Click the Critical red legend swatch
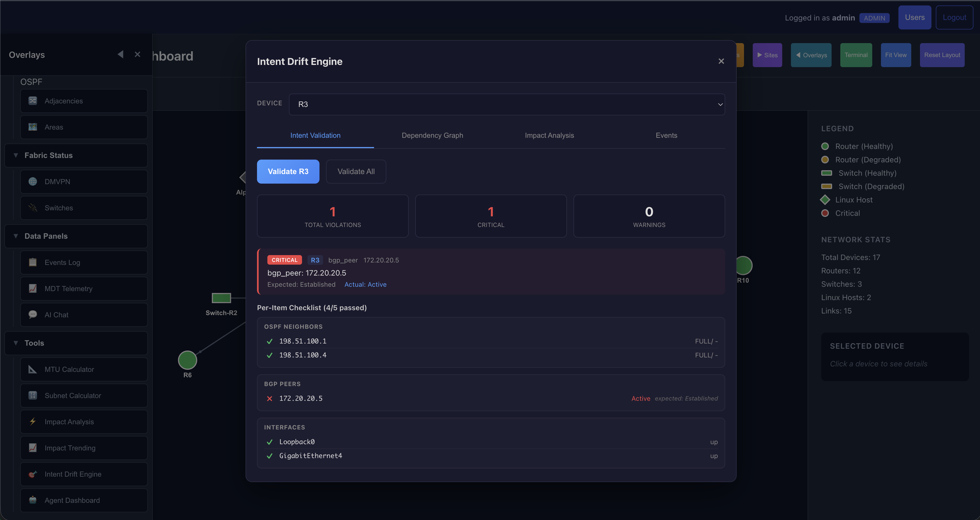 click(825, 213)
